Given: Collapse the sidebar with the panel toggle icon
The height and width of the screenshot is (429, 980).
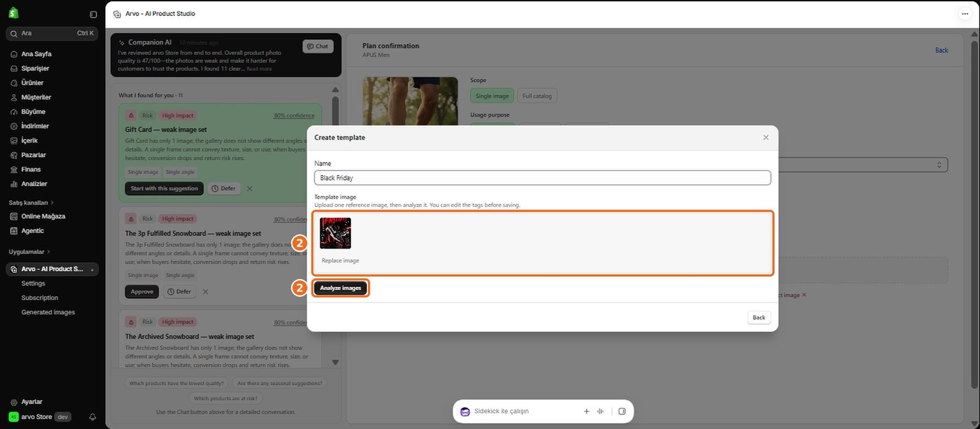Looking at the screenshot, I should click(x=93, y=15).
